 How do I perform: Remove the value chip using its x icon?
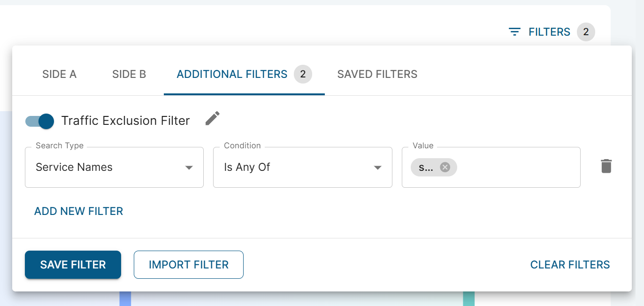pos(445,167)
